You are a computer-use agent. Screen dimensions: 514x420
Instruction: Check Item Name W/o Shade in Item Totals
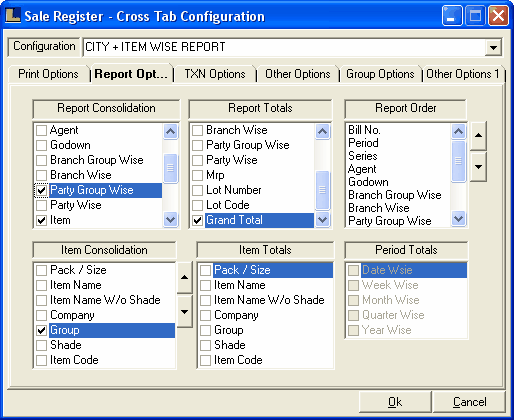205,300
